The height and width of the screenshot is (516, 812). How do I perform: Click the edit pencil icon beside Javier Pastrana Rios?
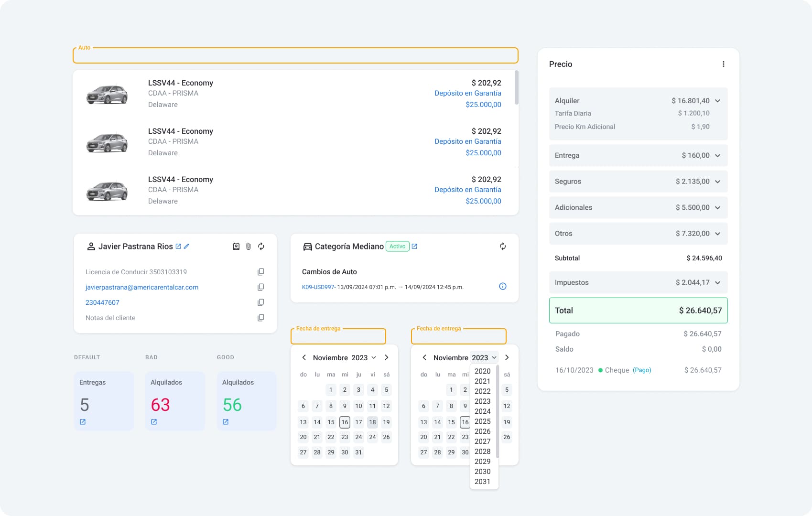(186, 247)
